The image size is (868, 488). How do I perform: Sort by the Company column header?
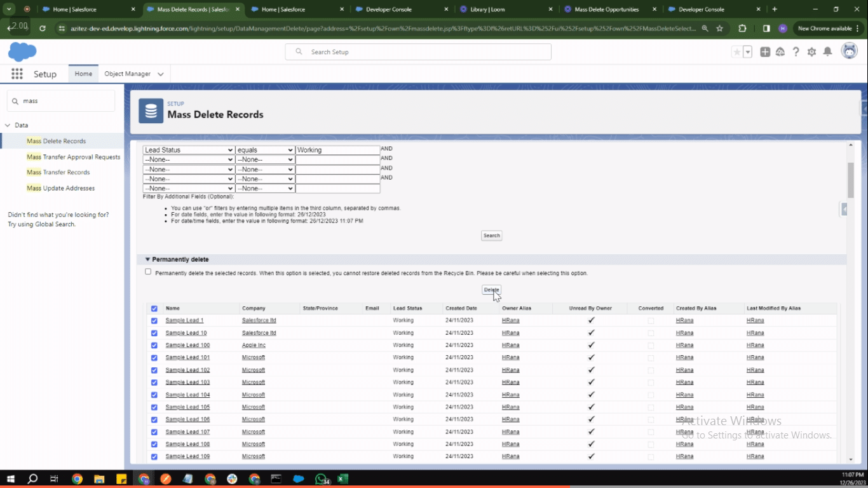coord(254,308)
